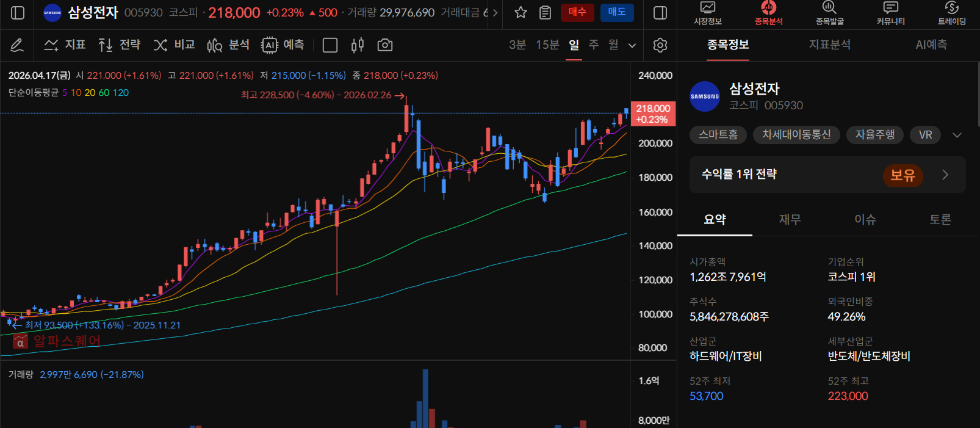Capture chart with the camera icon

click(385, 45)
